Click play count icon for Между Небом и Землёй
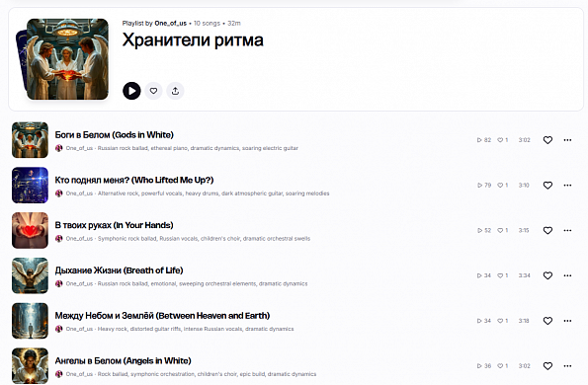Viewport: 588px width, 385px height. click(479, 321)
